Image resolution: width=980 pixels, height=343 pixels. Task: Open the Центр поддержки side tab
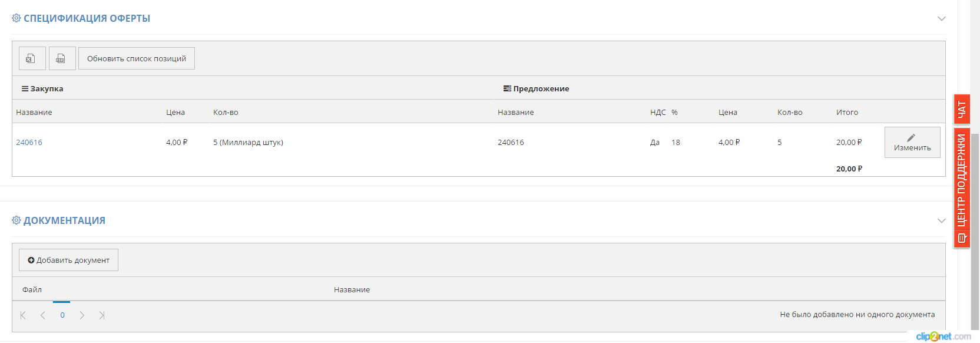click(962, 187)
